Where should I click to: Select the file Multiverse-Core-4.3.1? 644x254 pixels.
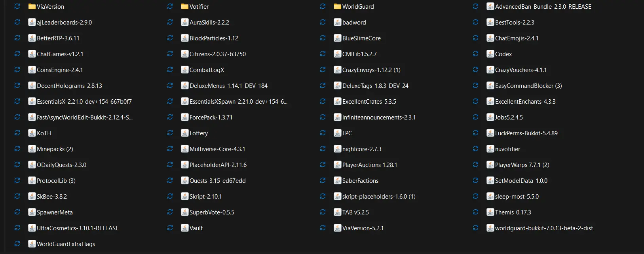point(217,149)
